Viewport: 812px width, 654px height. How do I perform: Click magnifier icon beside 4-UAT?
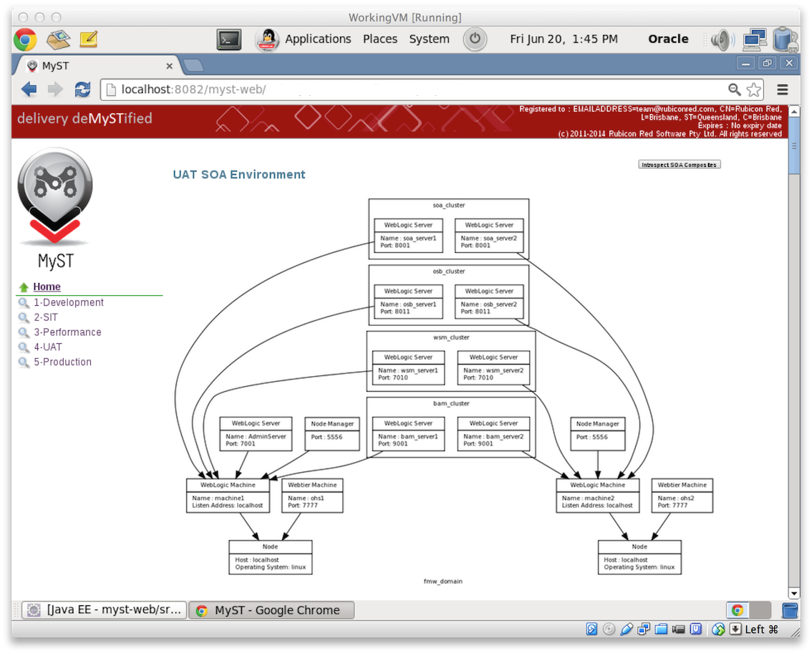24,347
